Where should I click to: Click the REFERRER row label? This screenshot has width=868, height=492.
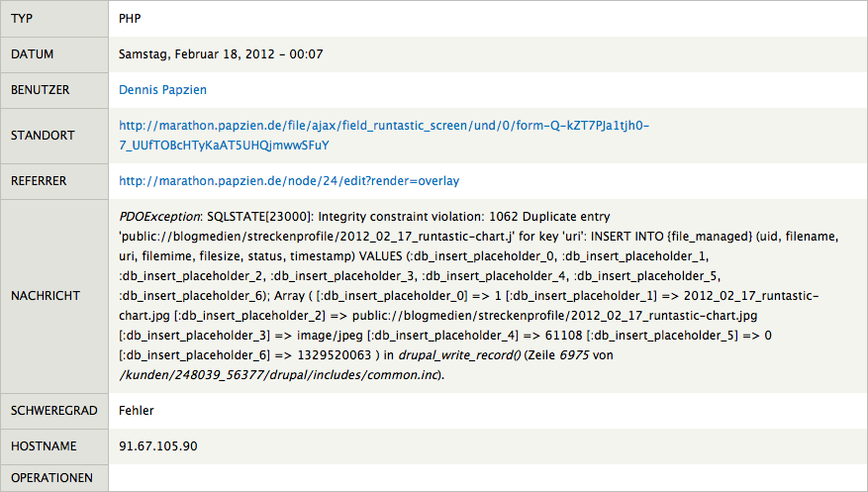(40, 181)
